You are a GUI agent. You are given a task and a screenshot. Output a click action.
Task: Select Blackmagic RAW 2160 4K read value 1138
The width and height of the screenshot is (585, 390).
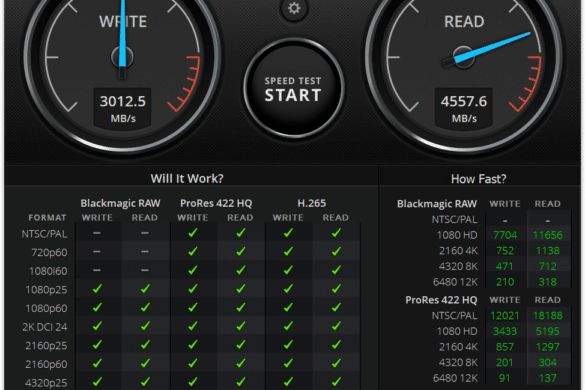(547, 251)
